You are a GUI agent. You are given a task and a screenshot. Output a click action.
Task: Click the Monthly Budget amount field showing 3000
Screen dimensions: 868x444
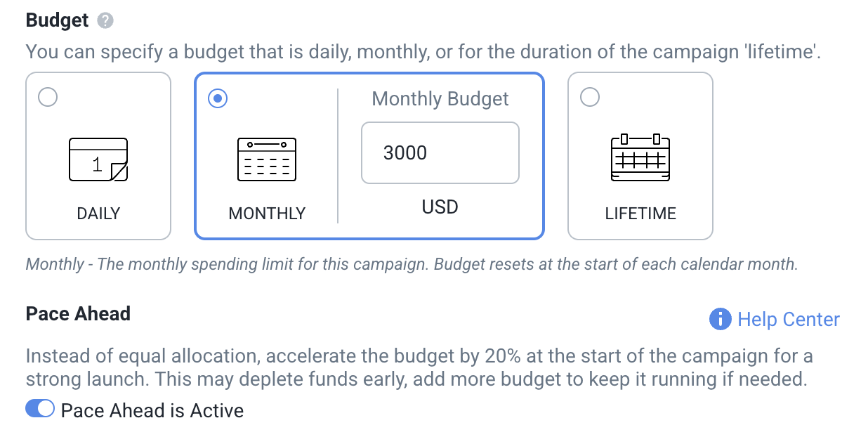(x=440, y=153)
